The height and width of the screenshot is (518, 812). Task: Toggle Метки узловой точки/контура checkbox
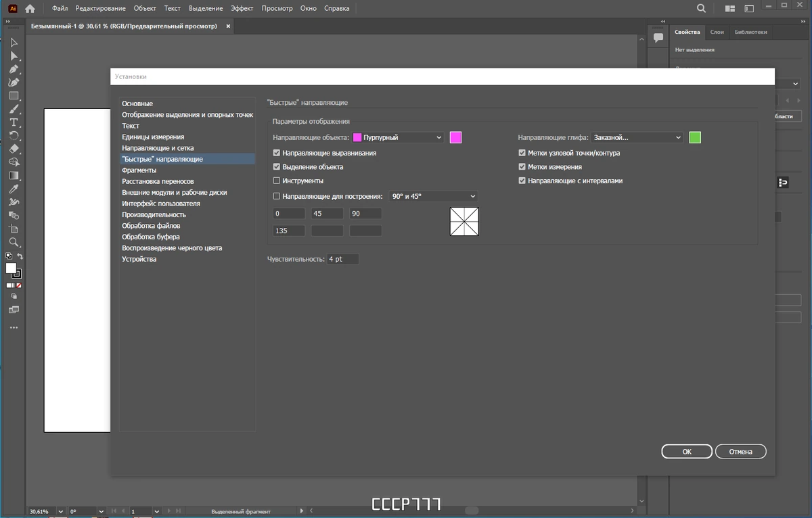click(522, 154)
